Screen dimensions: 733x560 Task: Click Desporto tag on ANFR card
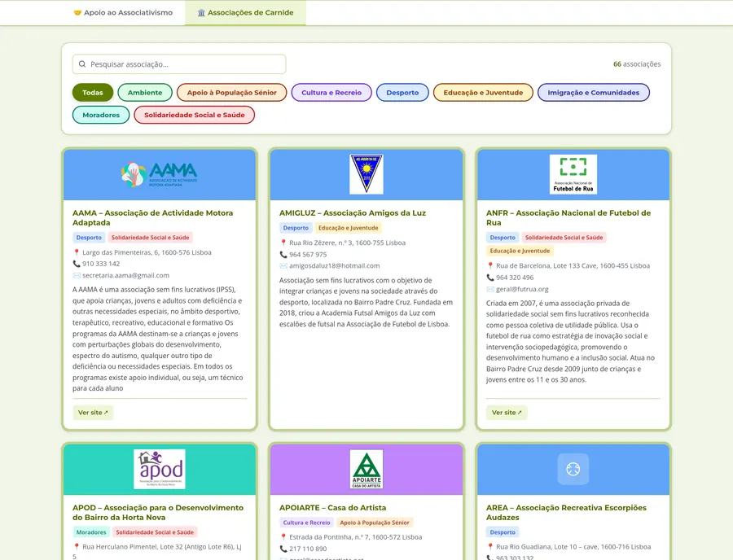pos(503,238)
